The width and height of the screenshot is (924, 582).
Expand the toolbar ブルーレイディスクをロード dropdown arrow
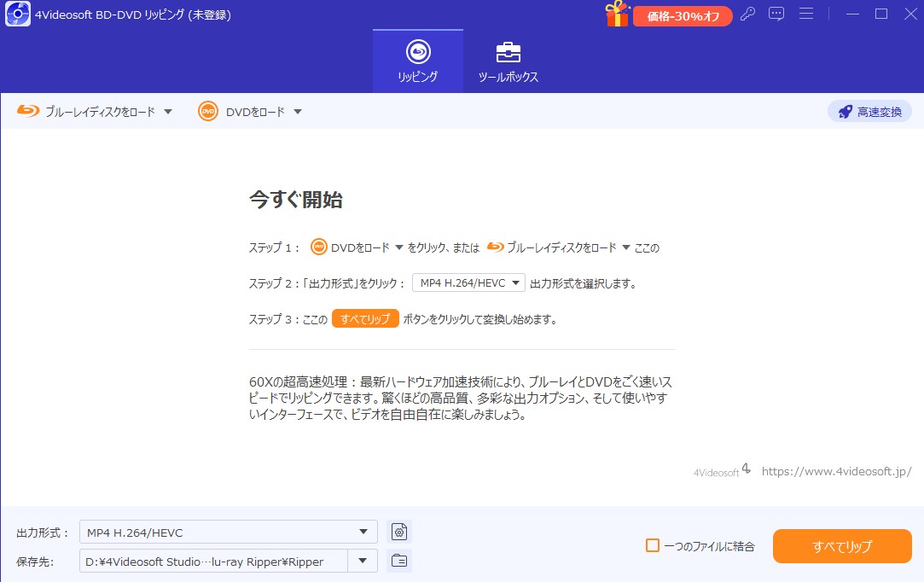coord(168,112)
